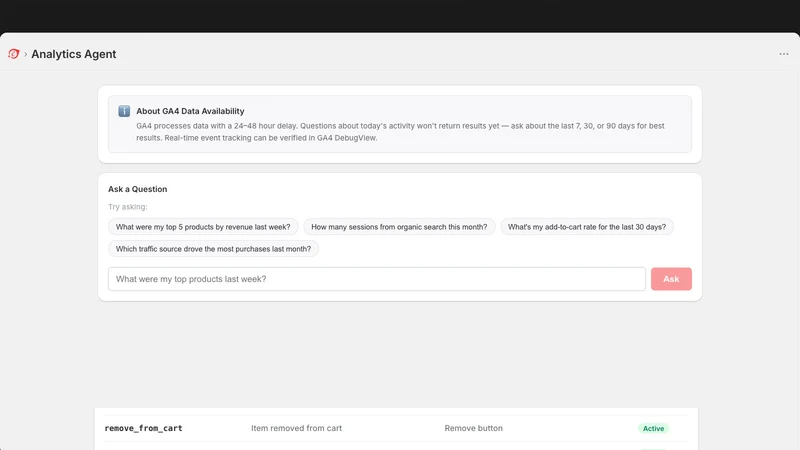
Task: Click the blue info icon
Action: (x=124, y=111)
